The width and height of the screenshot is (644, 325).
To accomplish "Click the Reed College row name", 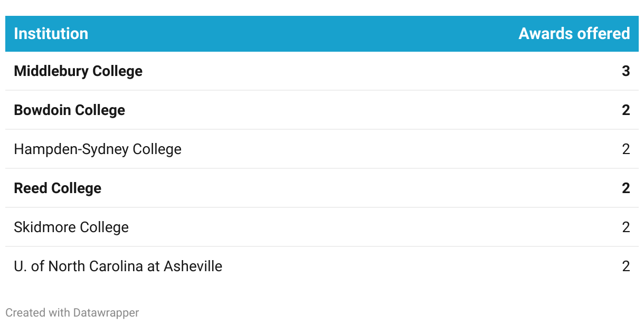I will [58, 188].
